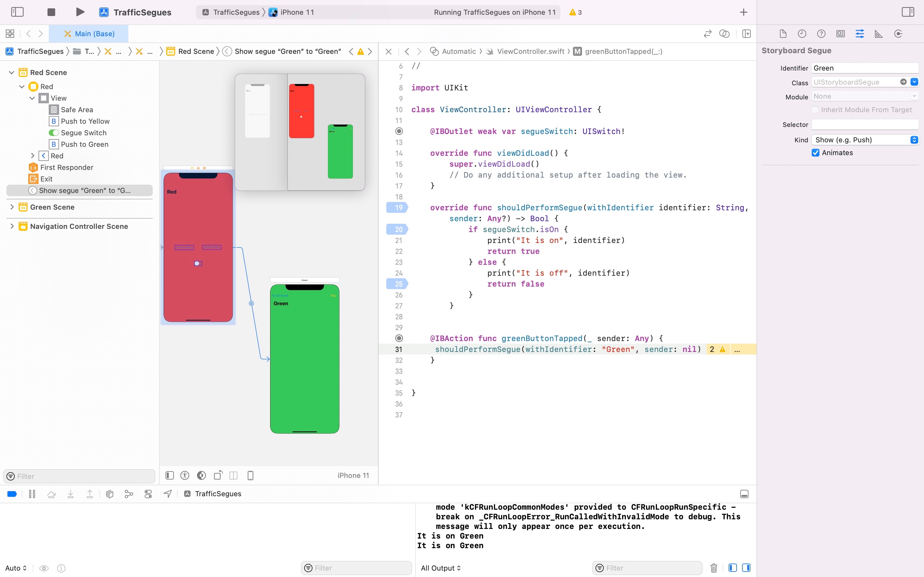Open the All Output console selector
Screen dimensions: 924x577
pyautogui.click(x=440, y=568)
